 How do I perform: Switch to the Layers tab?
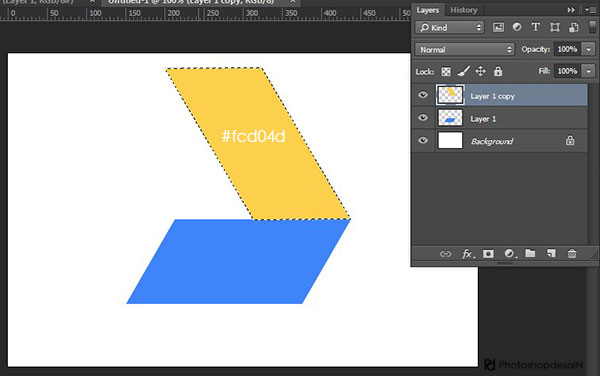428,10
